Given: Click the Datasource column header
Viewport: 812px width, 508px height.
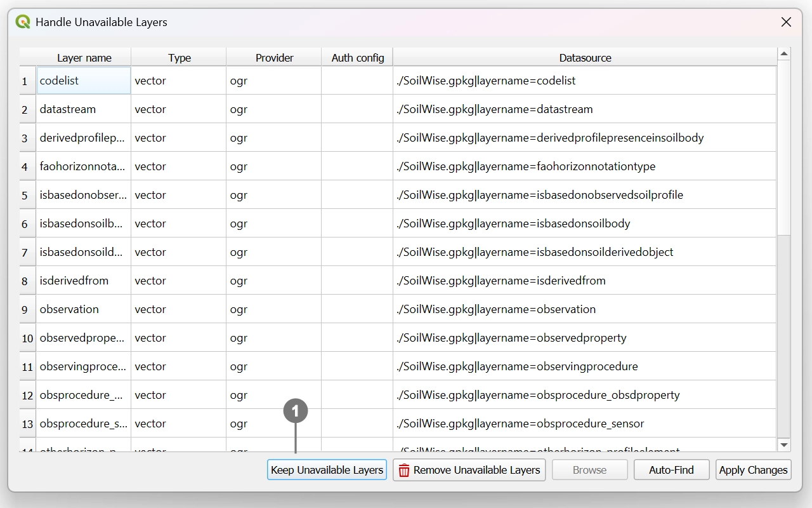Looking at the screenshot, I should tap(585, 58).
